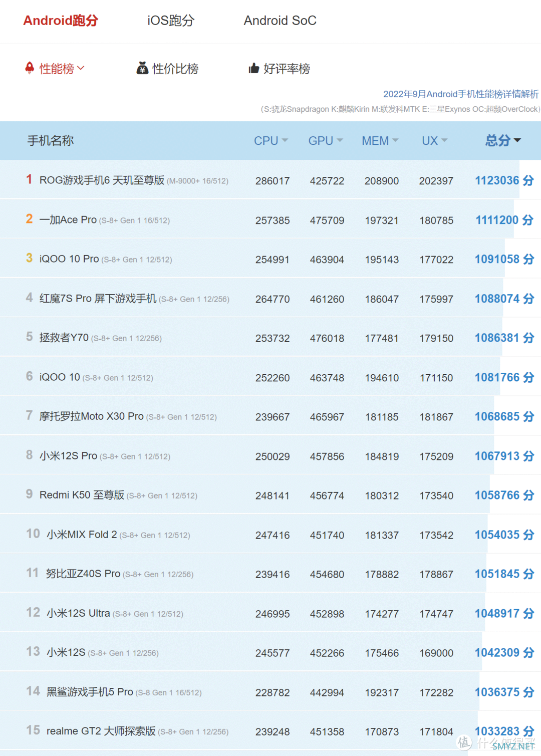This screenshot has height=756, width=541.
Task: Click UX score 175209
Action: (x=436, y=456)
